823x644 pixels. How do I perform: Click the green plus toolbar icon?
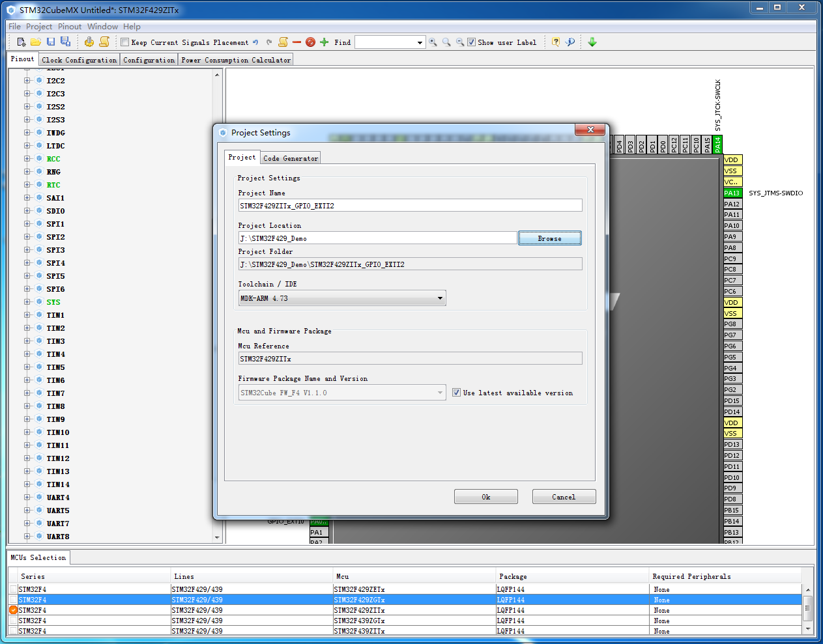[324, 42]
